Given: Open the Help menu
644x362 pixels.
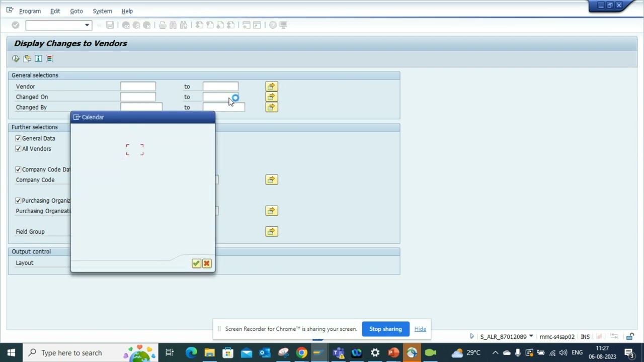Looking at the screenshot, I should click(127, 11).
